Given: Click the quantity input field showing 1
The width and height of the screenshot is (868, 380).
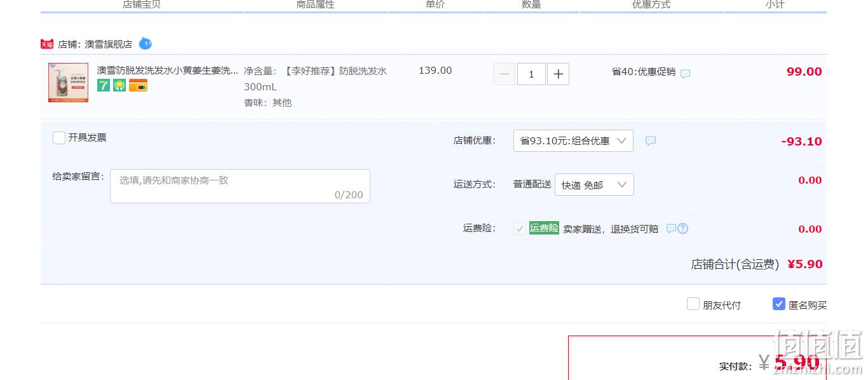Looking at the screenshot, I should point(531,74).
